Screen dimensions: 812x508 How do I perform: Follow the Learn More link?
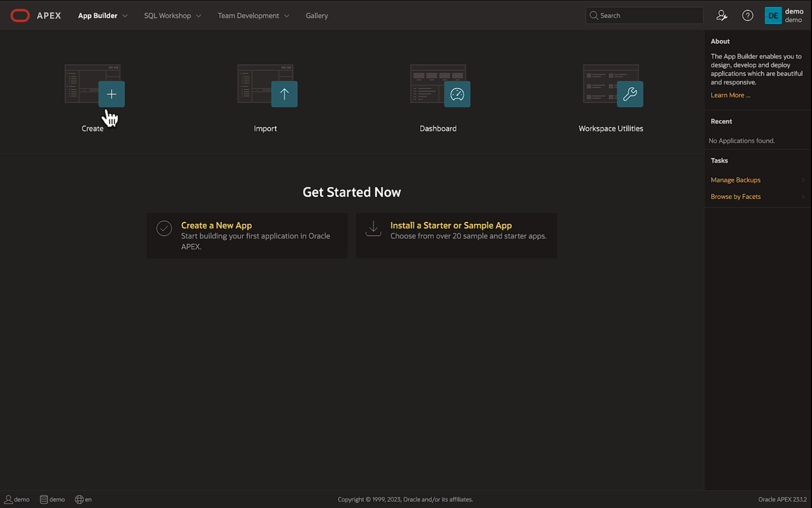coord(730,95)
